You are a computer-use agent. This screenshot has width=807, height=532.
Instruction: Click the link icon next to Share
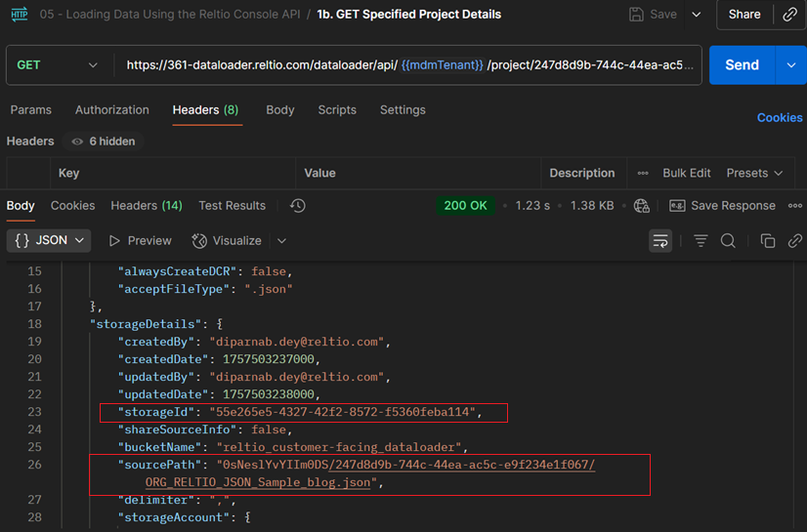point(789,15)
